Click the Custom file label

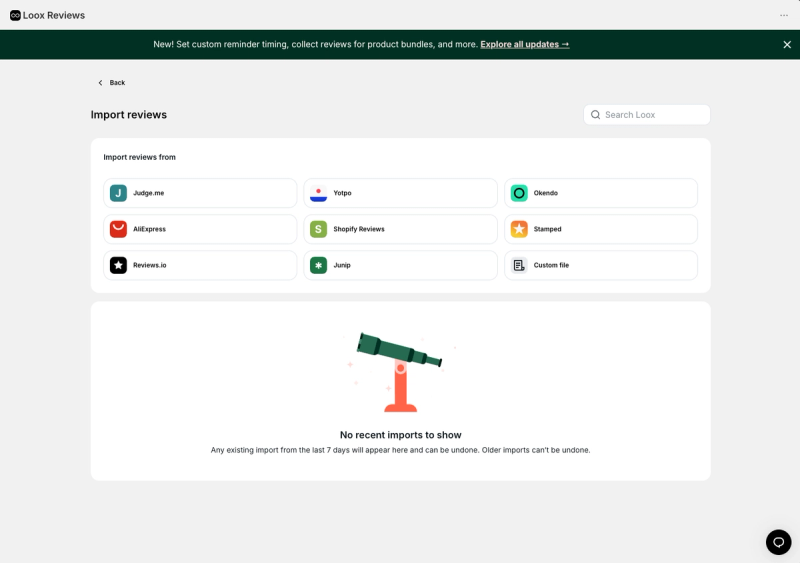[x=551, y=265]
